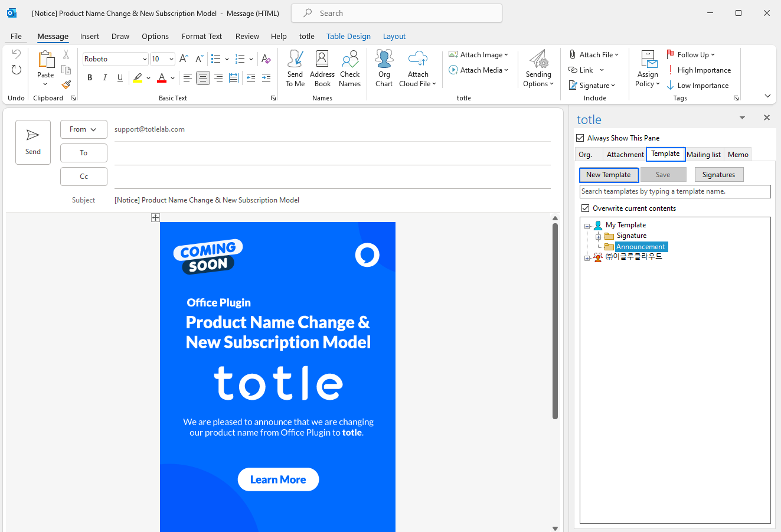Run Check Names
The image size is (781, 532).
(350, 68)
